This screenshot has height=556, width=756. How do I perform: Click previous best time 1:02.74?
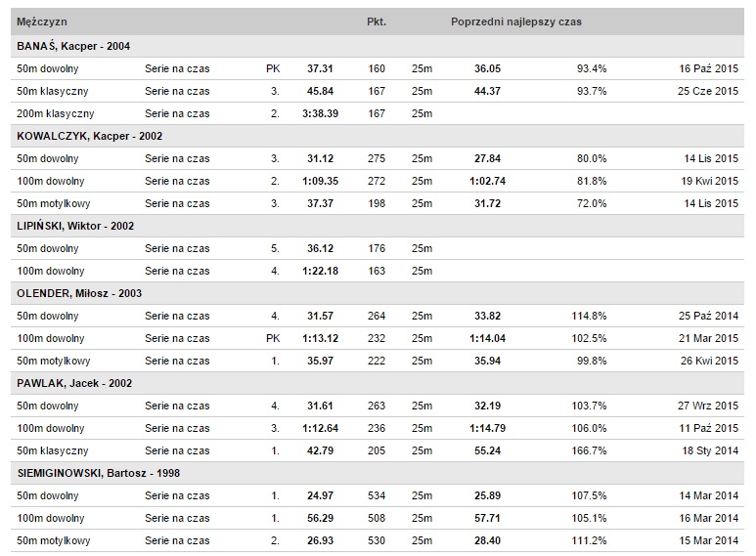[x=487, y=181]
